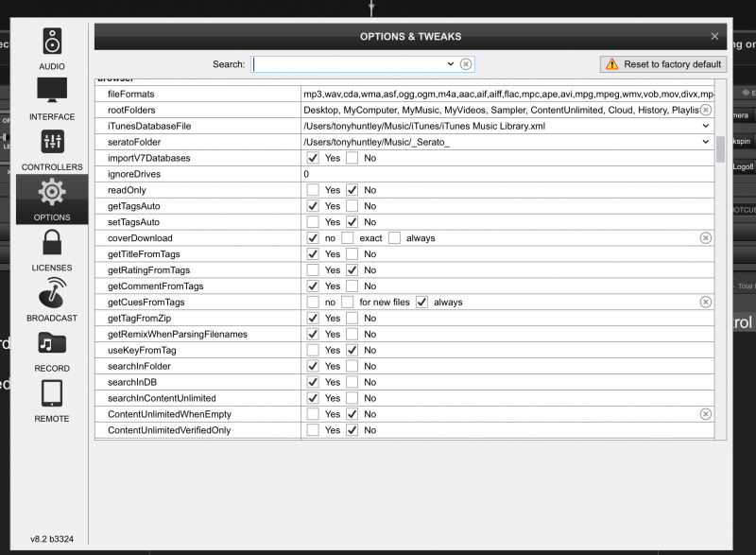Expand the seratoFolder dropdown

(705, 142)
